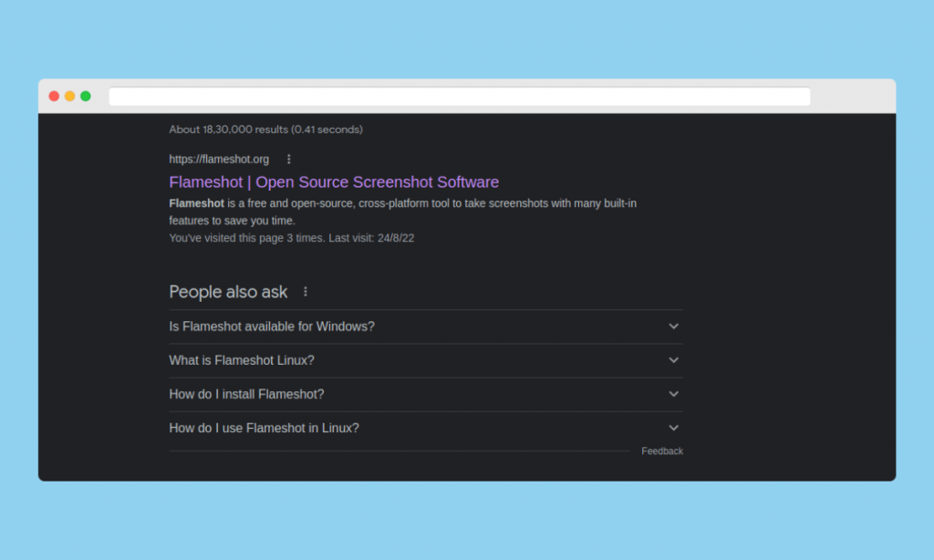
Task: Click the three-dot menu beside flameshot.org URL
Action: click(289, 159)
